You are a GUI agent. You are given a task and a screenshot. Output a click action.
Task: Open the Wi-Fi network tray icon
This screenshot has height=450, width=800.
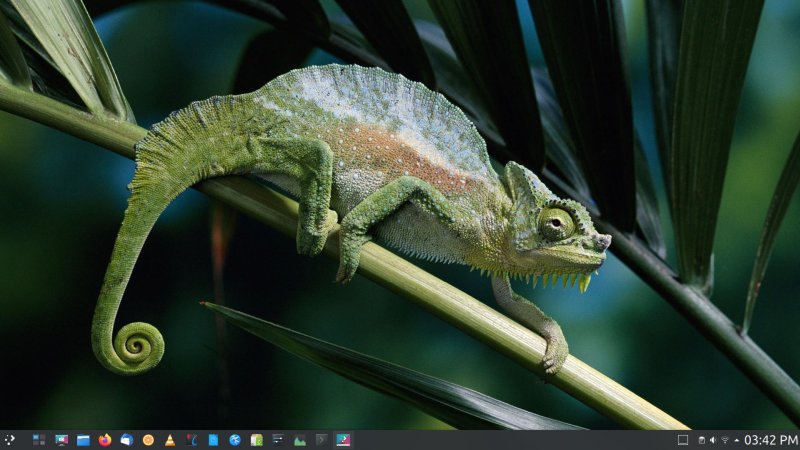click(725, 440)
